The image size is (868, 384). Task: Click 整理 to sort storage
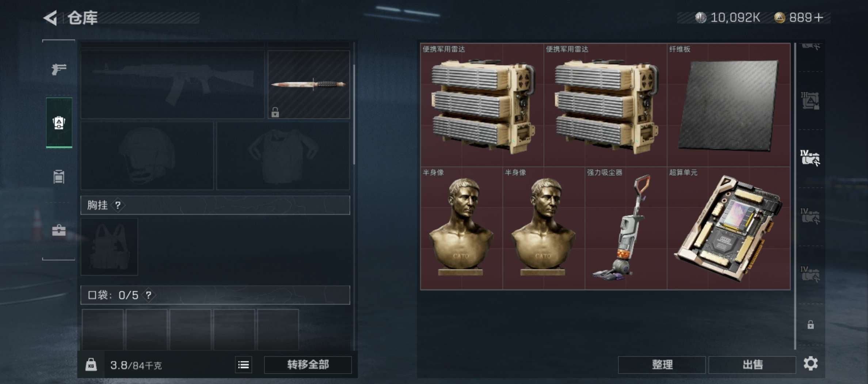(x=662, y=365)
